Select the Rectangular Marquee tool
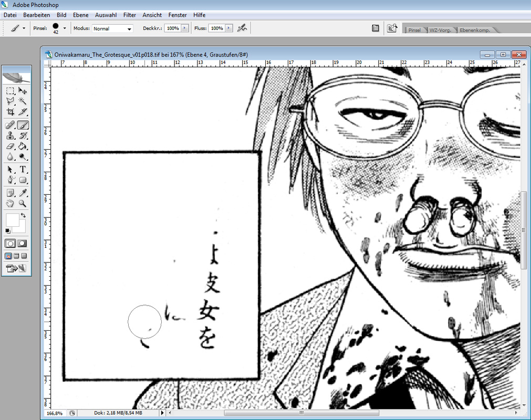The image size is (531, 420). tap(10, 91)
